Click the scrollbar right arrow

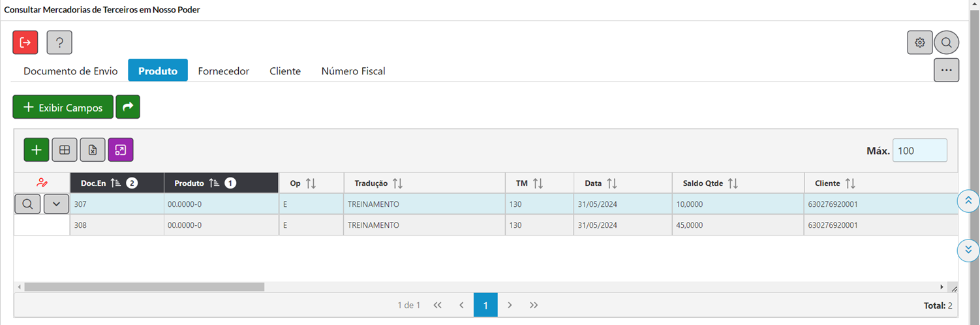pyautogui.click(x=942, y=286)
